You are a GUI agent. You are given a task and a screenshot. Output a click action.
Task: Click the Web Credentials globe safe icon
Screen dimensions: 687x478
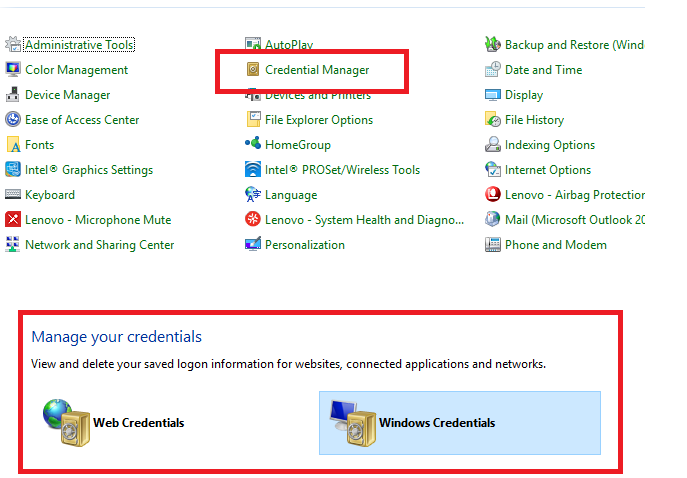coord(66,422)
